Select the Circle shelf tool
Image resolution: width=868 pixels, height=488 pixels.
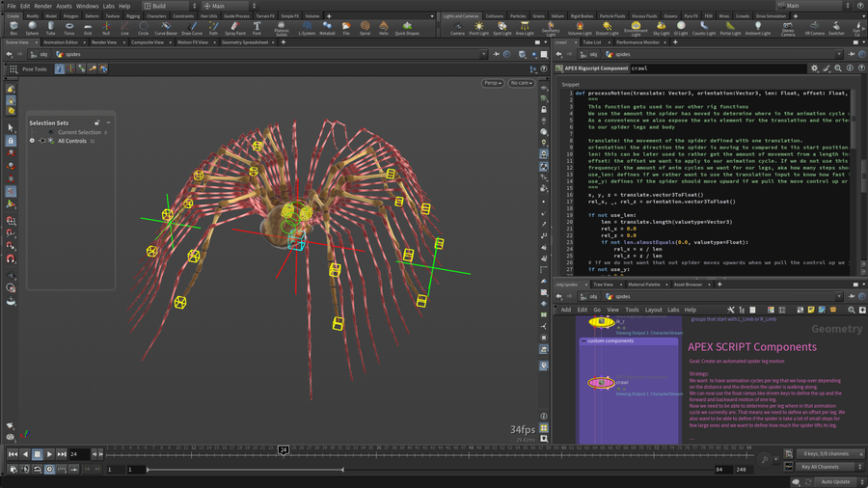(x=144, y=28)
